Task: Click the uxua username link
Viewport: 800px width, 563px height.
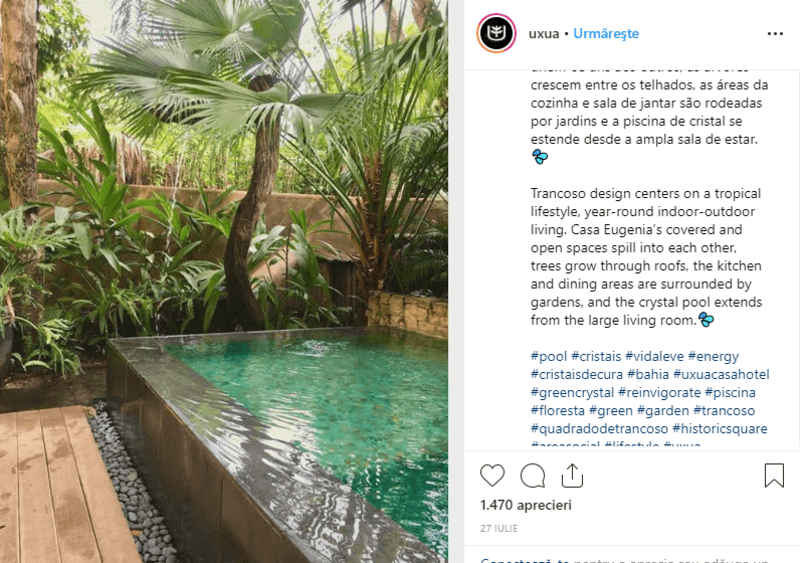Action: (544, 34)
